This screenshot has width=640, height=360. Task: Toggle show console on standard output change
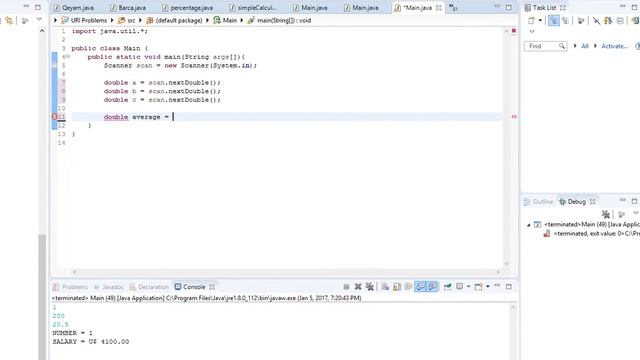click(420, 287)
